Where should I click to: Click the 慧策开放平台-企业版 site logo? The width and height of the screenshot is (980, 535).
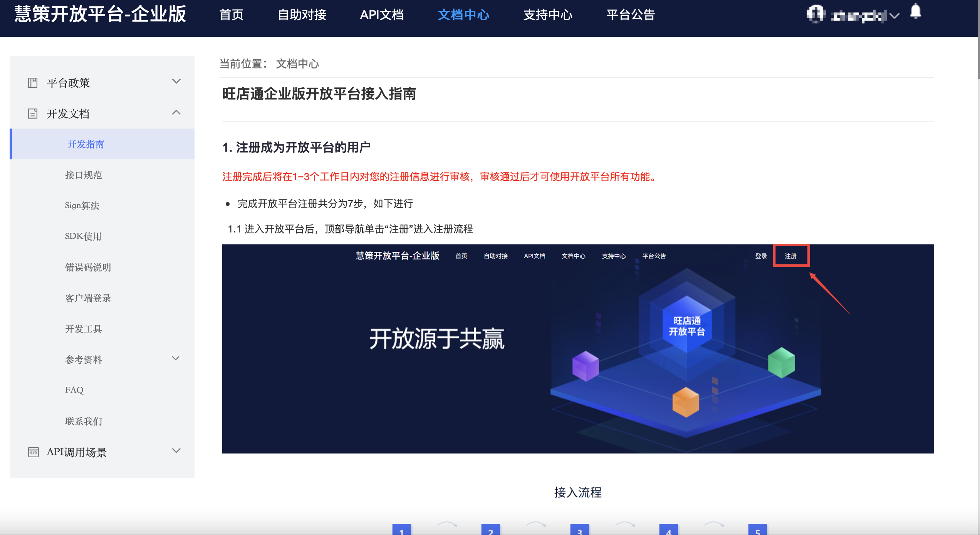pyautogui.click(x=100, y=15)
